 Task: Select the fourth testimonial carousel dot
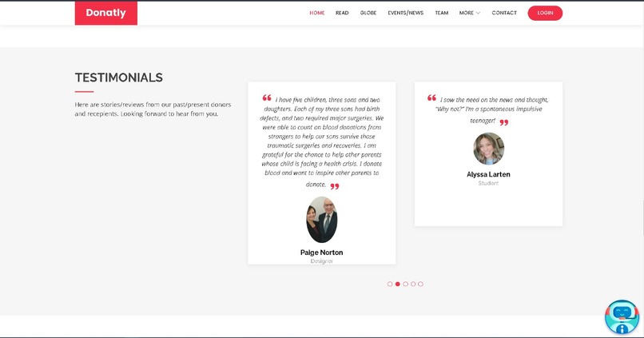(413, 284)
